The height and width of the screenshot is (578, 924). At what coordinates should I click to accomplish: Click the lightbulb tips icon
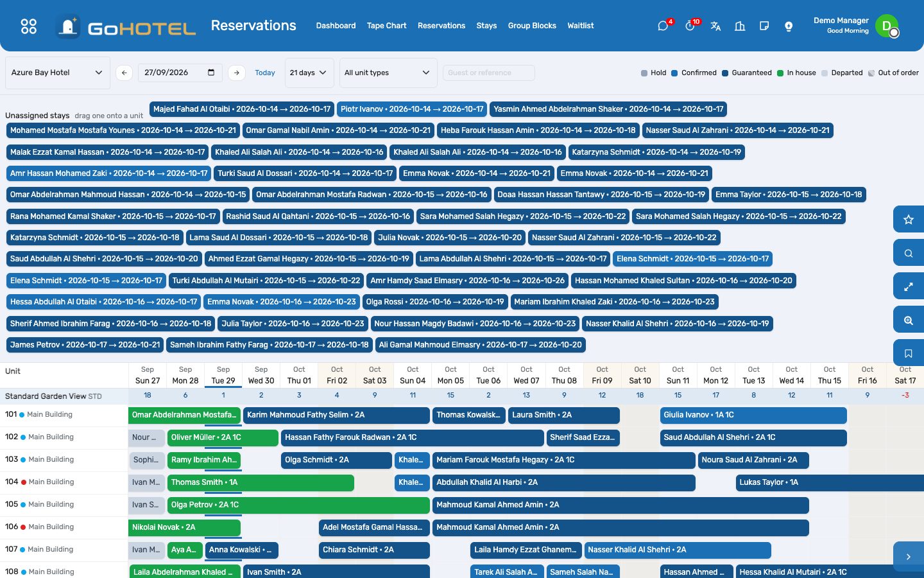pyautogui.click(x=789, y=26)
